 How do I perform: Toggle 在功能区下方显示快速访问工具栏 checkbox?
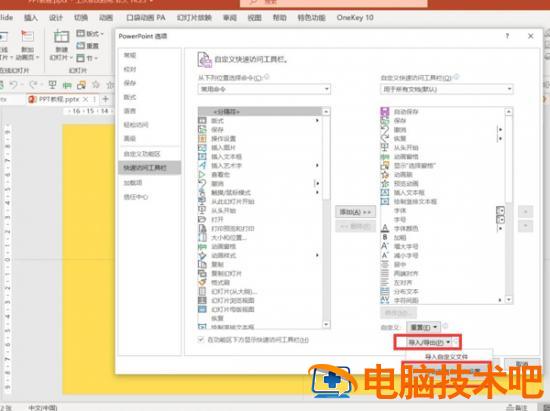coord(201,339)
